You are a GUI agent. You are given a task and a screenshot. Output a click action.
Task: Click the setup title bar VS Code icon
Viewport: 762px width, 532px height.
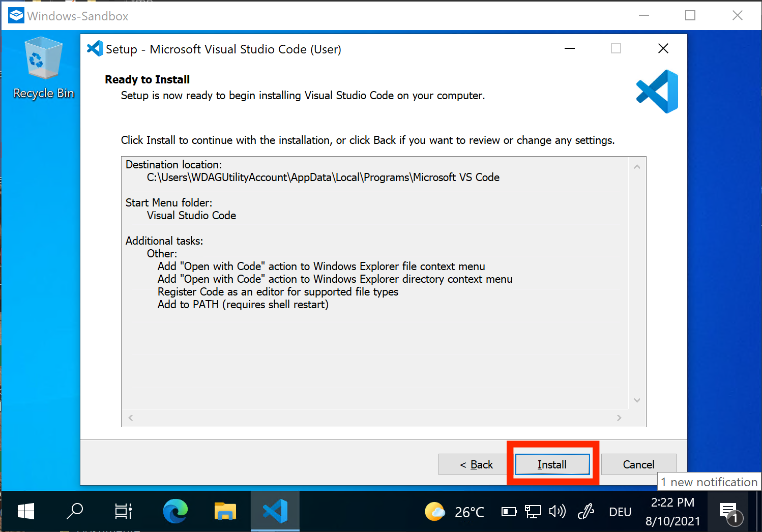pos(95,49)
